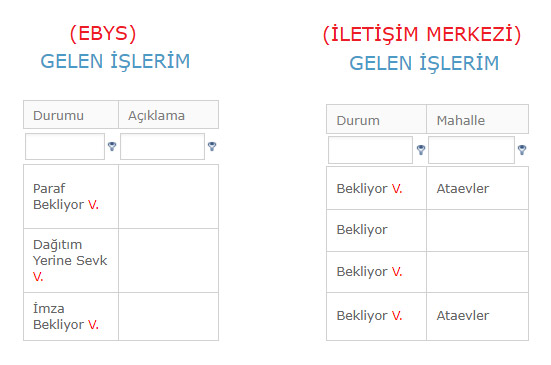
Task: Sort by the Mahalle column header
Action: (x=478, y=119)
